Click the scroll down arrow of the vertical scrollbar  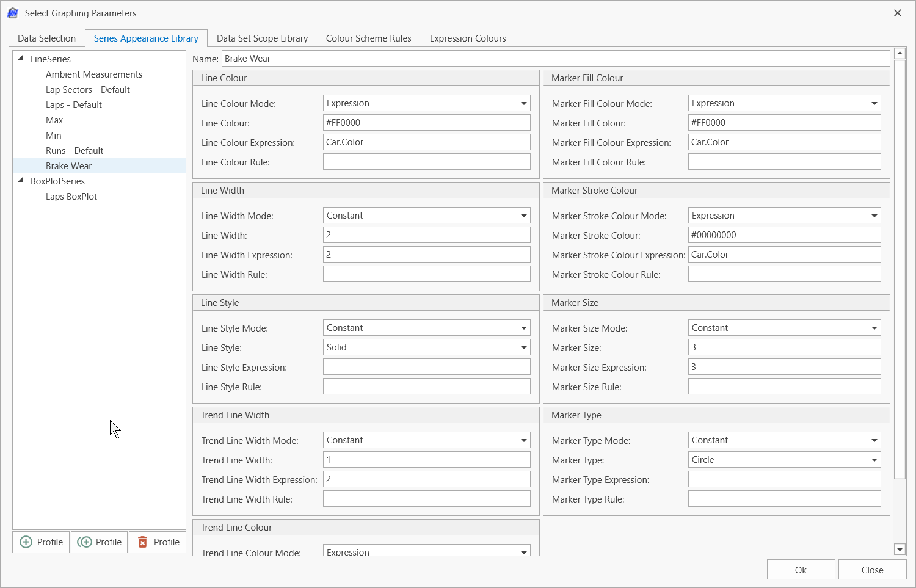(900, 549)
